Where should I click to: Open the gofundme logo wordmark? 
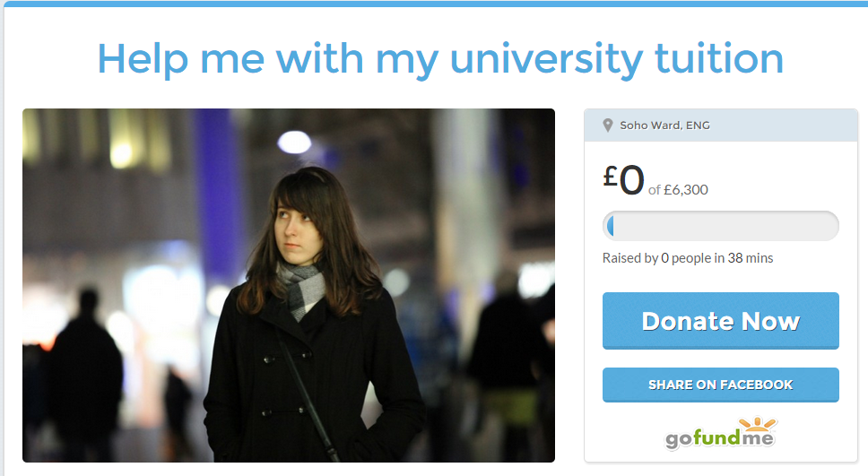click(720, 438)
